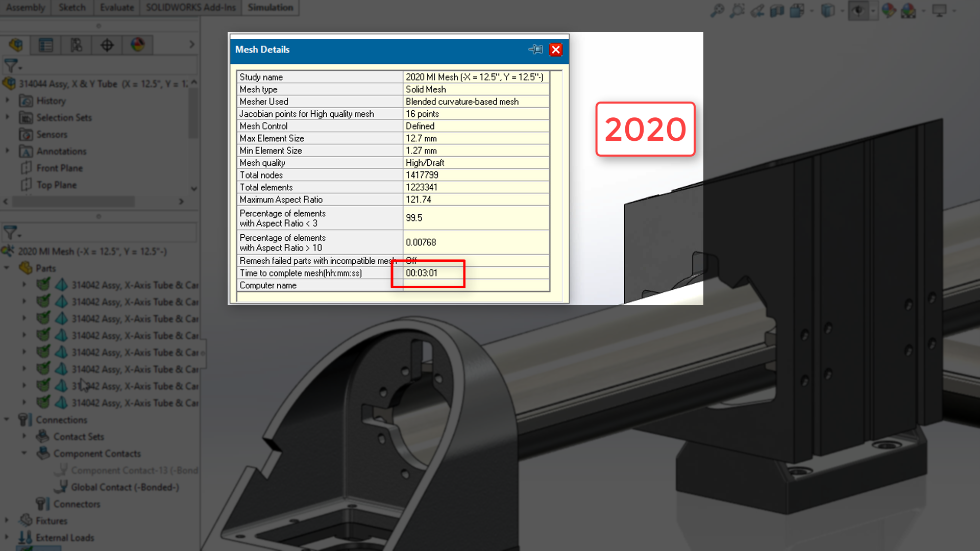Expand the Fixtures folder

coord(7,520)
